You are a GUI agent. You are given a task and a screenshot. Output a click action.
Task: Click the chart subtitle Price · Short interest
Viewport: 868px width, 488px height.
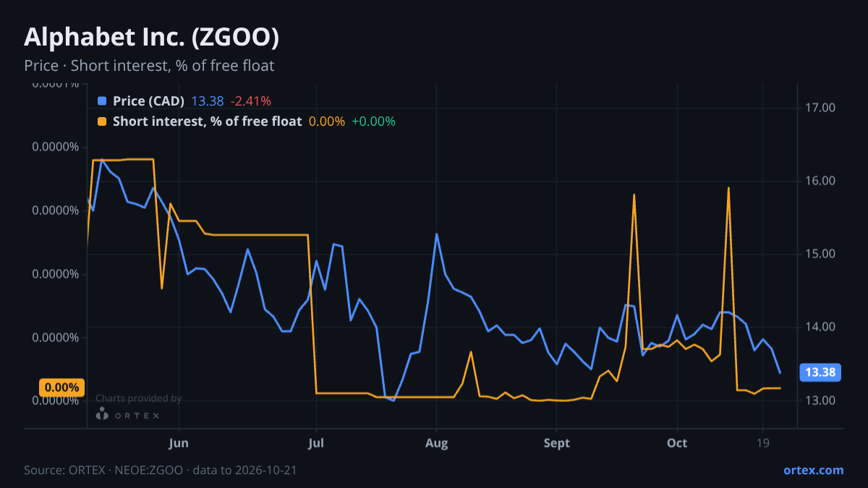pos(149,66)
